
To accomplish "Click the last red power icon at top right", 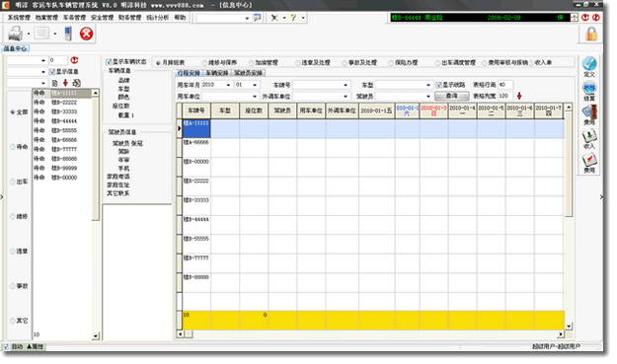I will coord(596,18).
